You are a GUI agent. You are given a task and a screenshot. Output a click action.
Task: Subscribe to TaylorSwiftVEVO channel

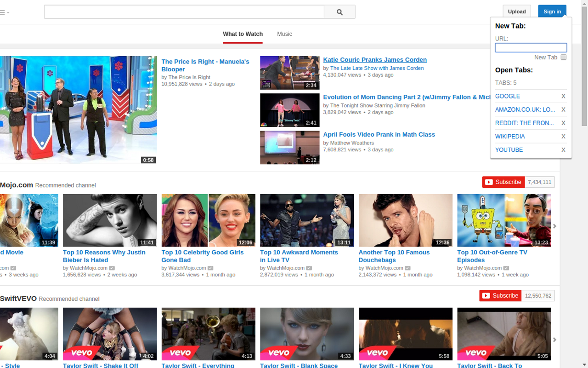(500, 295)
